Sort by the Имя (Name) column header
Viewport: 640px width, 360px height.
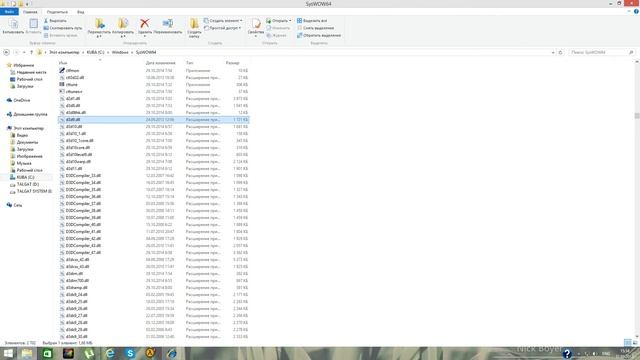coord(63,63)
